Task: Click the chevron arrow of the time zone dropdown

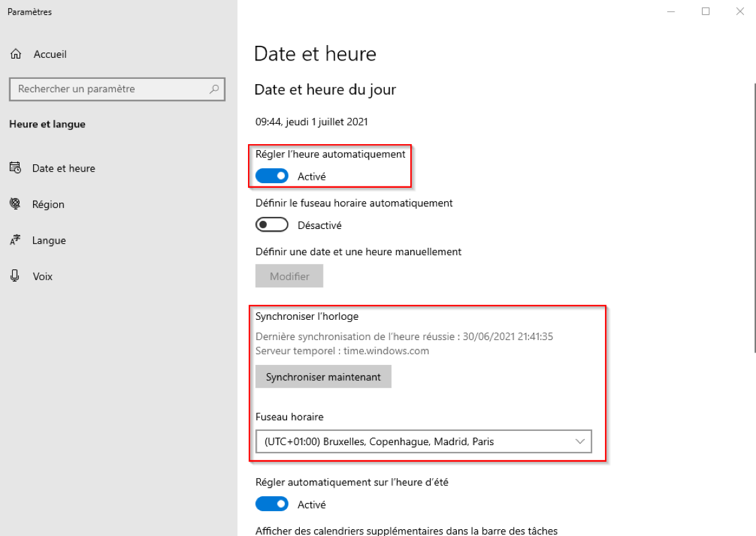Action: pyautogui.click(x=579, y=442)
